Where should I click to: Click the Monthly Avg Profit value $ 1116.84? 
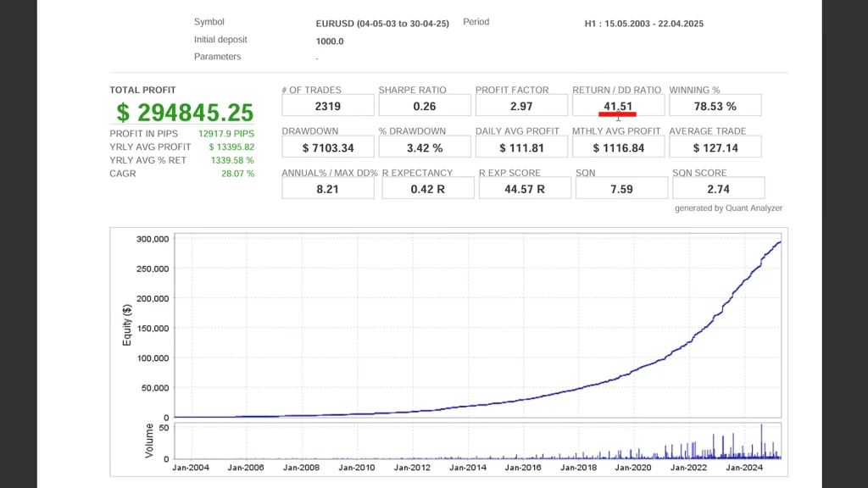coord(618,147)
